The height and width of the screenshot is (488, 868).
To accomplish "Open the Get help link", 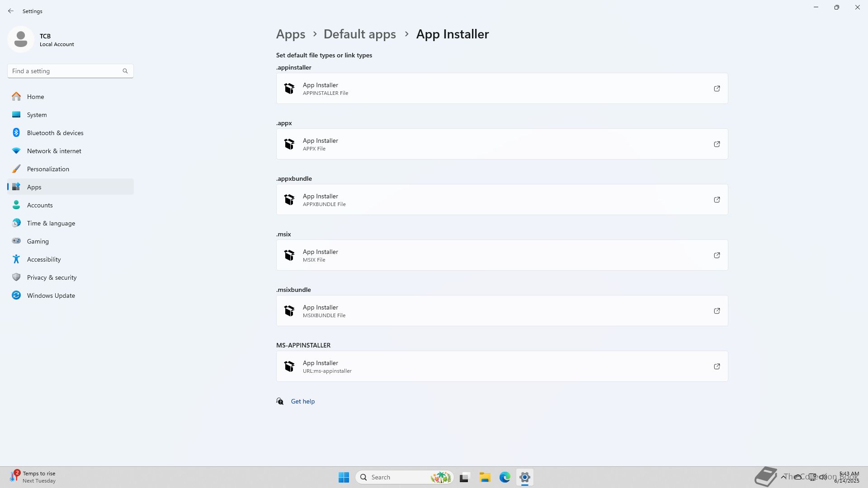I will tap(302, 401).
